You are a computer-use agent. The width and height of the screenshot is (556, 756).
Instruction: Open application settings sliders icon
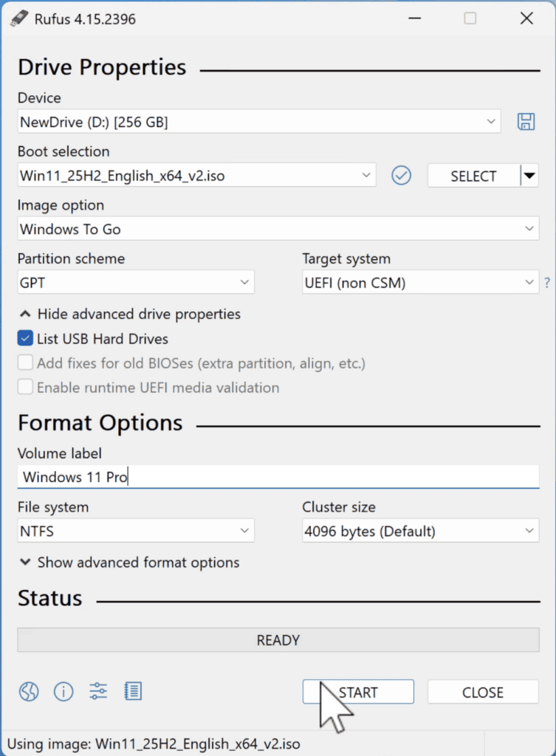click(98, 691)
